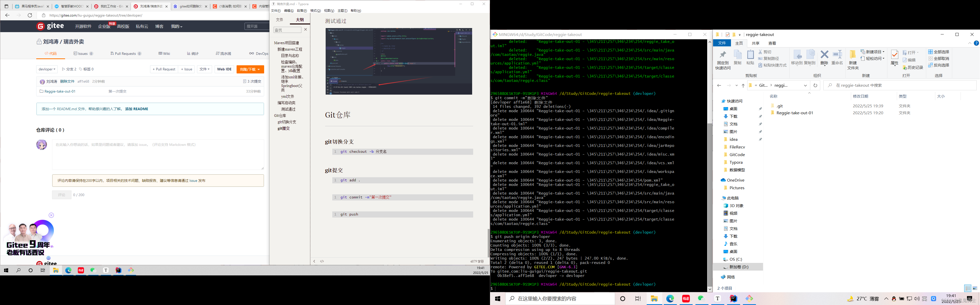This screenshot has height=305, width=980.
Task: Click the browser tab actions icon
Action: [x=6, y=6]
